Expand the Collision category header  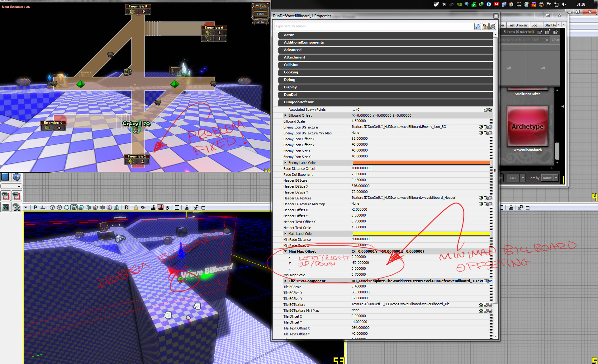(x=385, y=65)
